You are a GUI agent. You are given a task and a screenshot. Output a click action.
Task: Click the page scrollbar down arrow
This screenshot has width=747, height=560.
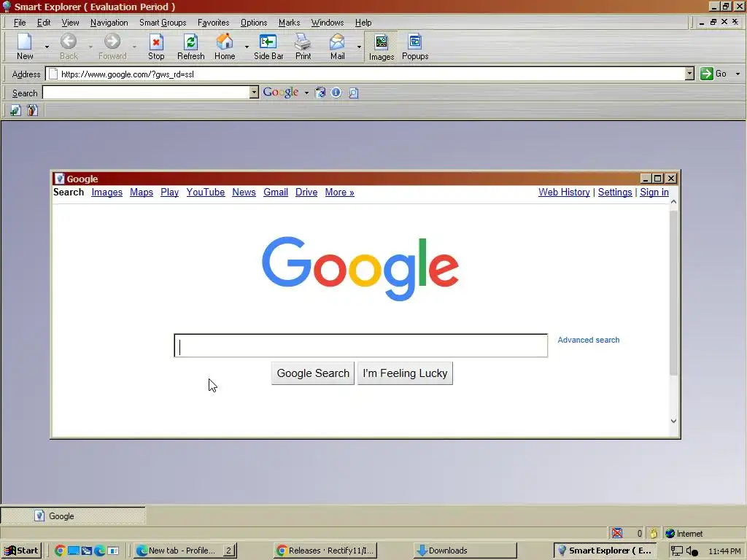coord(673,421)
